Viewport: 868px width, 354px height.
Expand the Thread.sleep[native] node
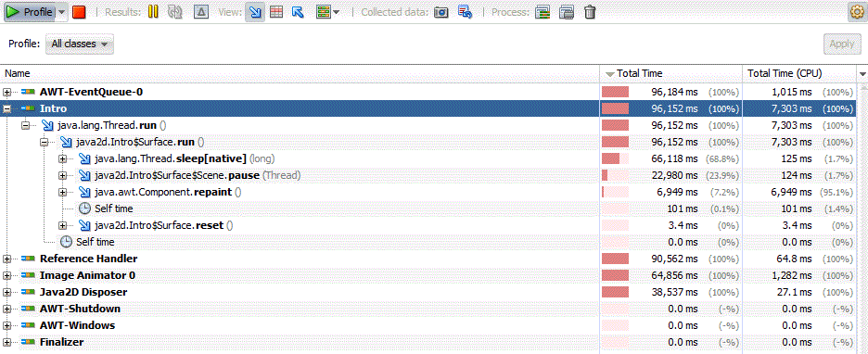[62, 159]
